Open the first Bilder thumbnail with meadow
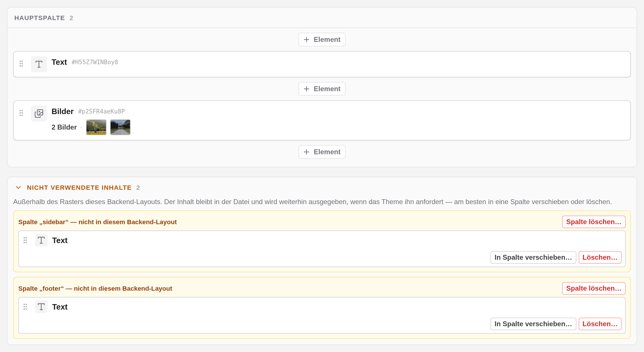The width and height of the screenshot is (644, 352). 96,127
